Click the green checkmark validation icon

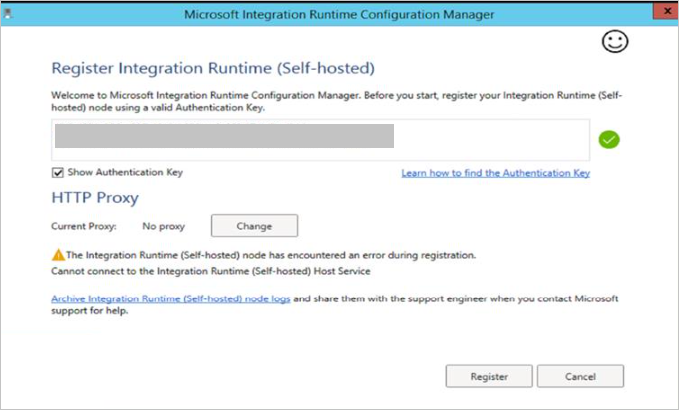pyautogui.click(x=609, y=140)
